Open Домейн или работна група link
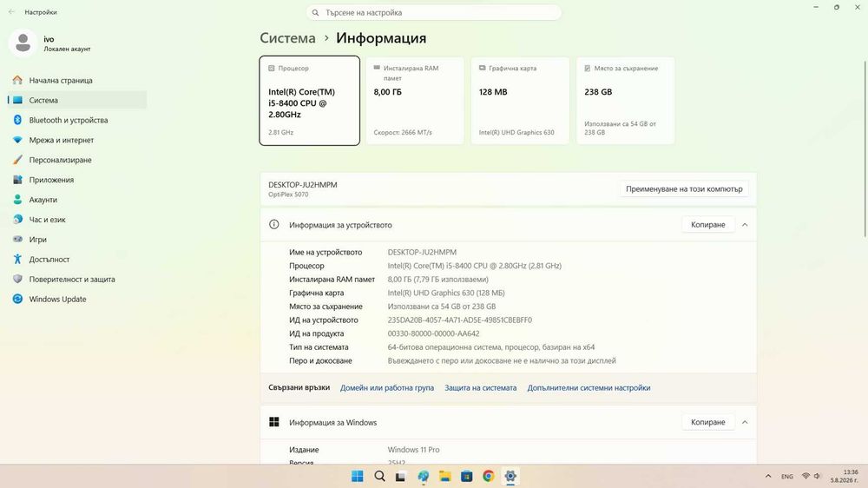This screenshot has width=868, height=488. pos(387,388)
